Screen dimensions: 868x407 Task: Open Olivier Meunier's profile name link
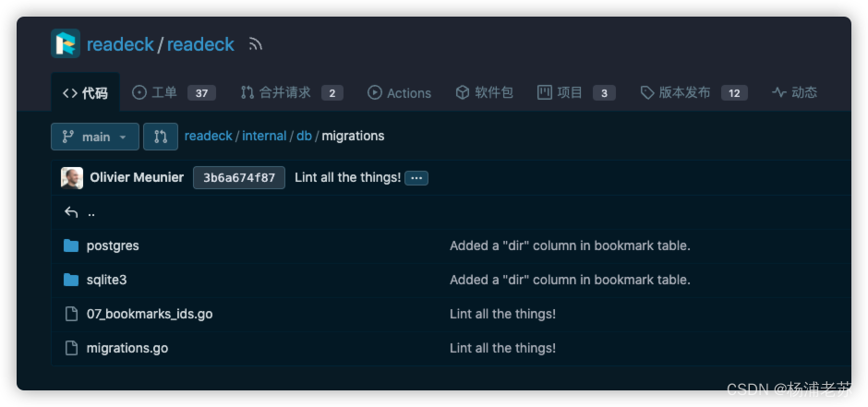click(x=137, y=177)
